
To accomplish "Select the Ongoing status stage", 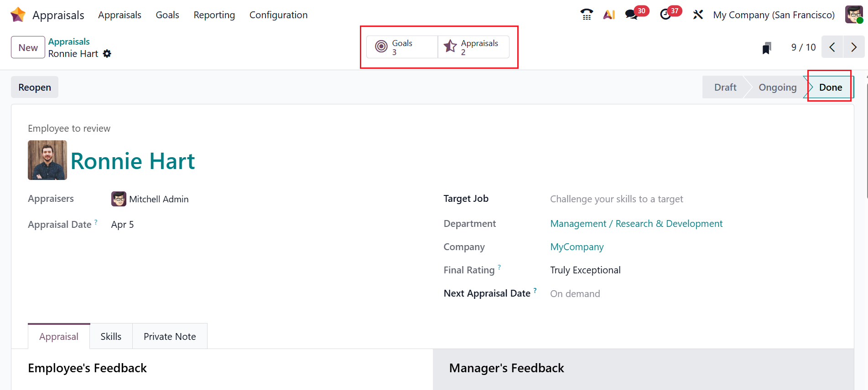I will (777, 87).
